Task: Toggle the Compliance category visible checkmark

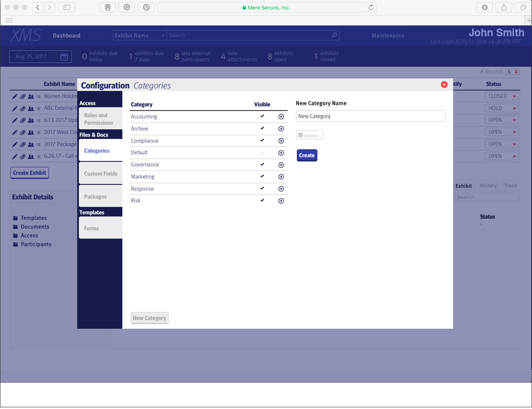Action: tap(261, 140)
